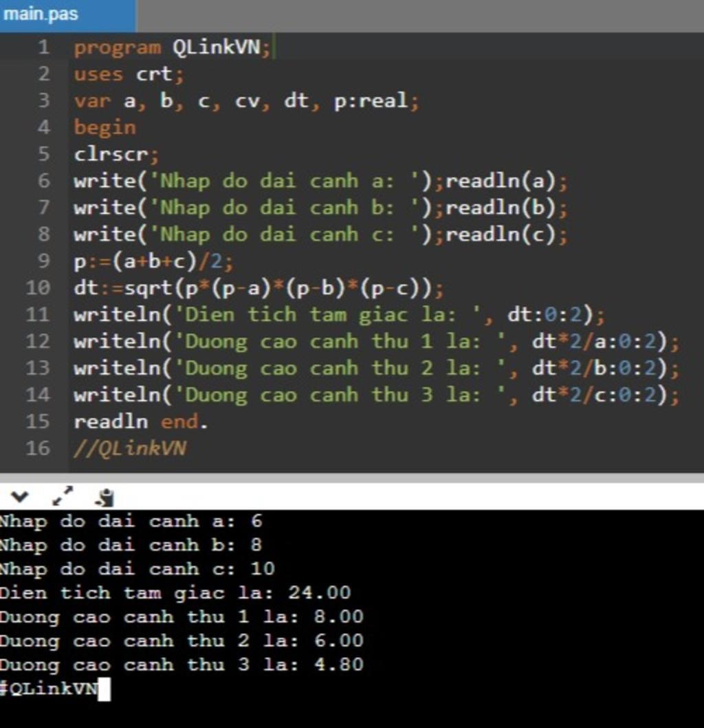Click console output 'Nhap do dai canh b: 8'
The width and height of the screenshot is (704, 728).
pyautogui.click(x=131, y=546)
